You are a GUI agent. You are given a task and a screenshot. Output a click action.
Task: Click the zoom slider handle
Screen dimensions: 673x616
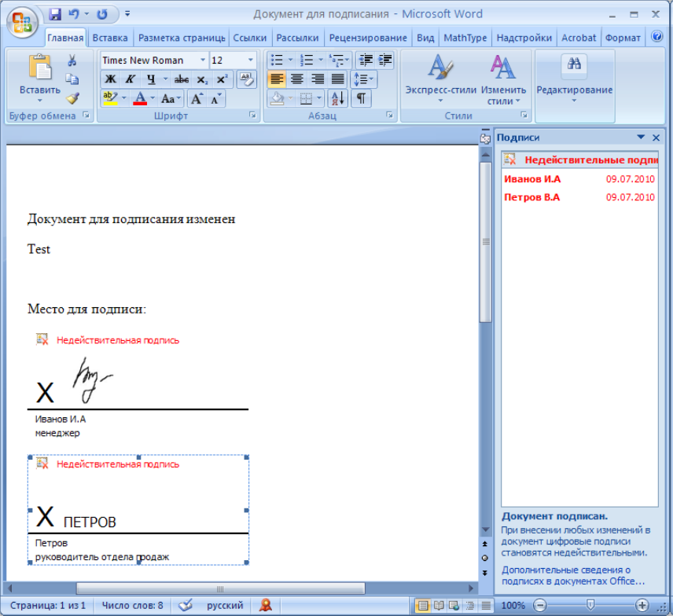click(x=590, y=605)
